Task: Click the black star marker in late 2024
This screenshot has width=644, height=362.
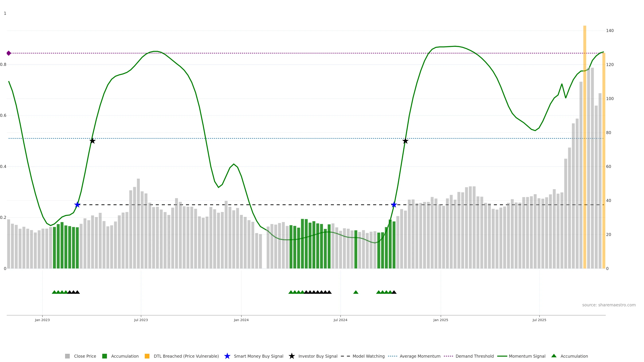Action: click(405, 141)
